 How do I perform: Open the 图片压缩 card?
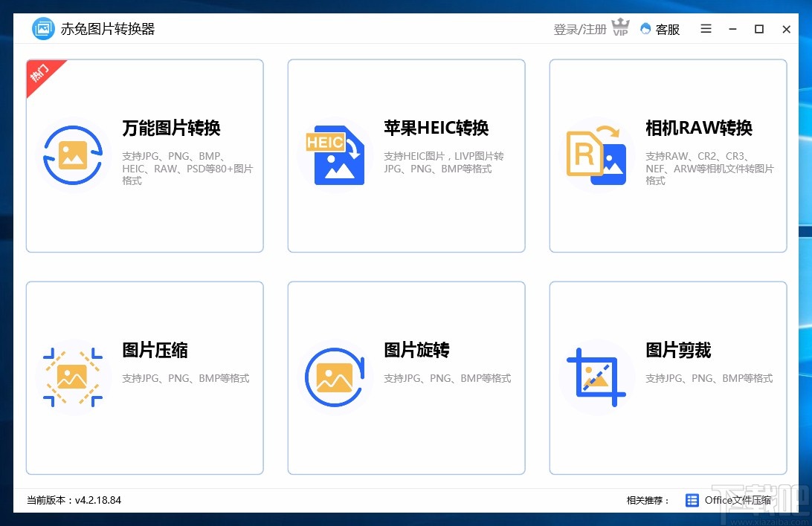click(144, 377)
